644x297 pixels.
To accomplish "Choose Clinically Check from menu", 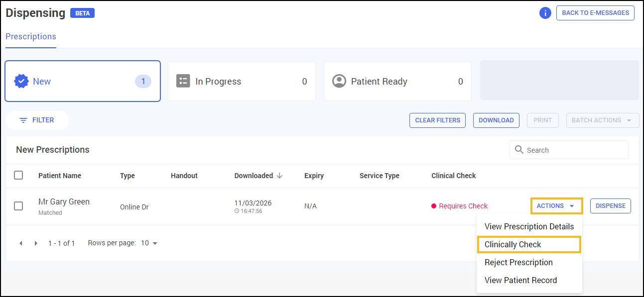I will coord(528,245).
